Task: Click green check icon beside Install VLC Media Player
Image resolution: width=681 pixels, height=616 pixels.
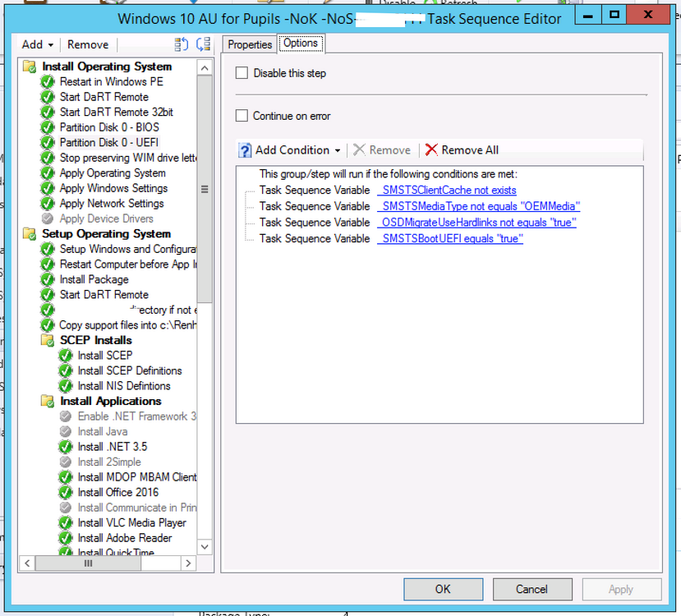Action: pyautogui.click(x=65, y=522)
